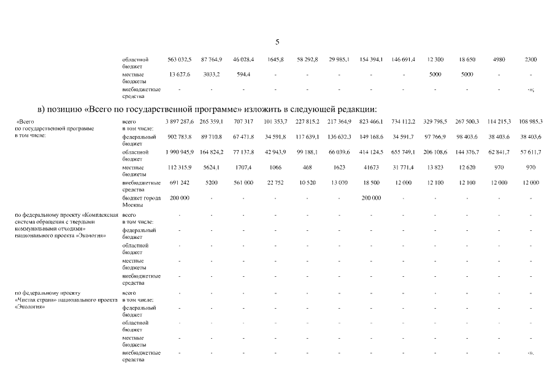
Task: Click the extrabudgetary funds value 691 242
Action: coord(180,183)
